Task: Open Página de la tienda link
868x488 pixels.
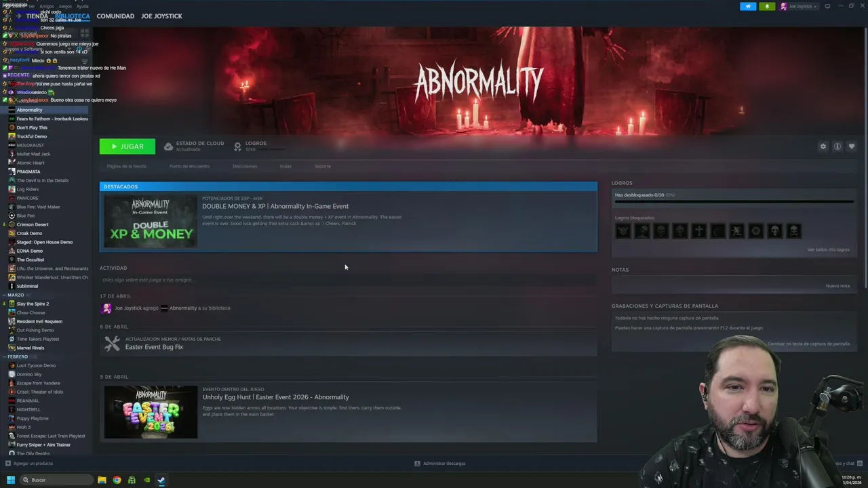Action: click(126, 166)
